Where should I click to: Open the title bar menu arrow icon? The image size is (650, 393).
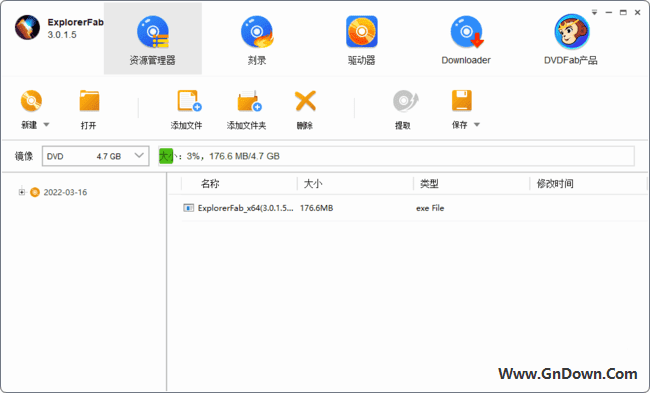coord(594,12)
